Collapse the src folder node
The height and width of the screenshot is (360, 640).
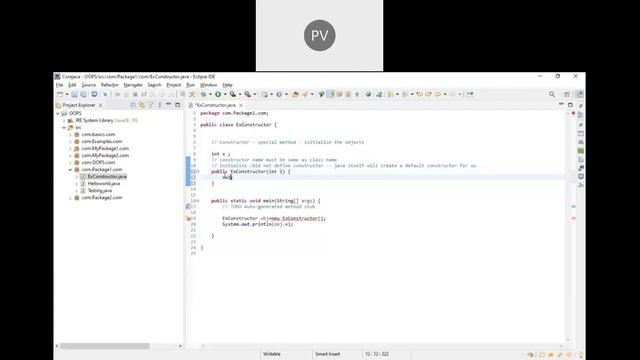pos(64,127)
